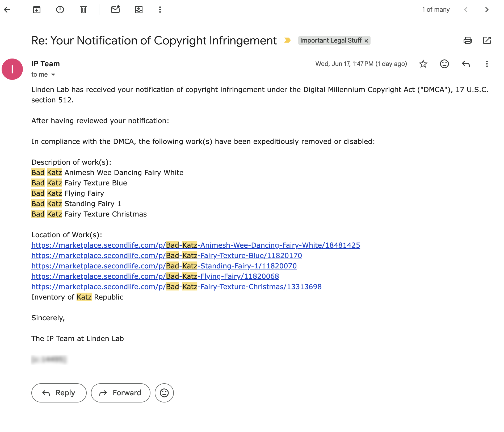Screen dimensions: 504x432
Task: Click 'Bad Katz Flying Fairy' description line
Action: coord(68,193)
